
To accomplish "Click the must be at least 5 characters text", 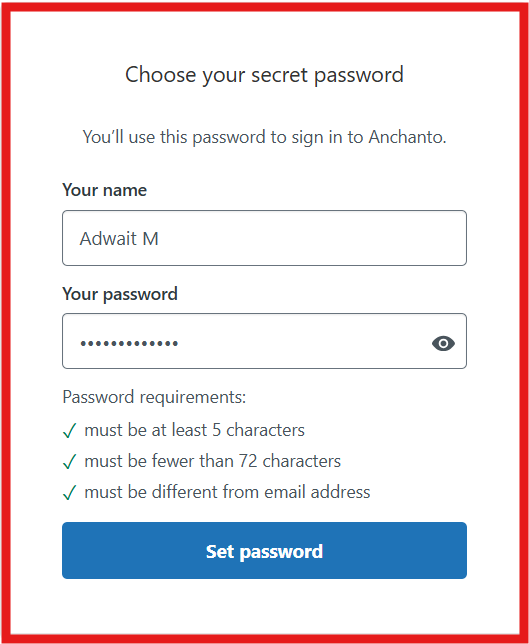I will 194,430.
